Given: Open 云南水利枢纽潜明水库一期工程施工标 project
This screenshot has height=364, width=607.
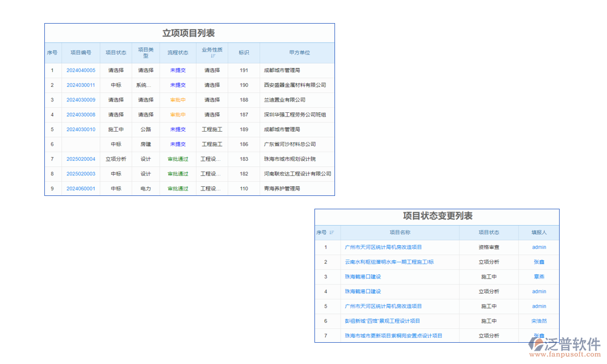Looking at the screenshot, I should click(x=389, y=262).
